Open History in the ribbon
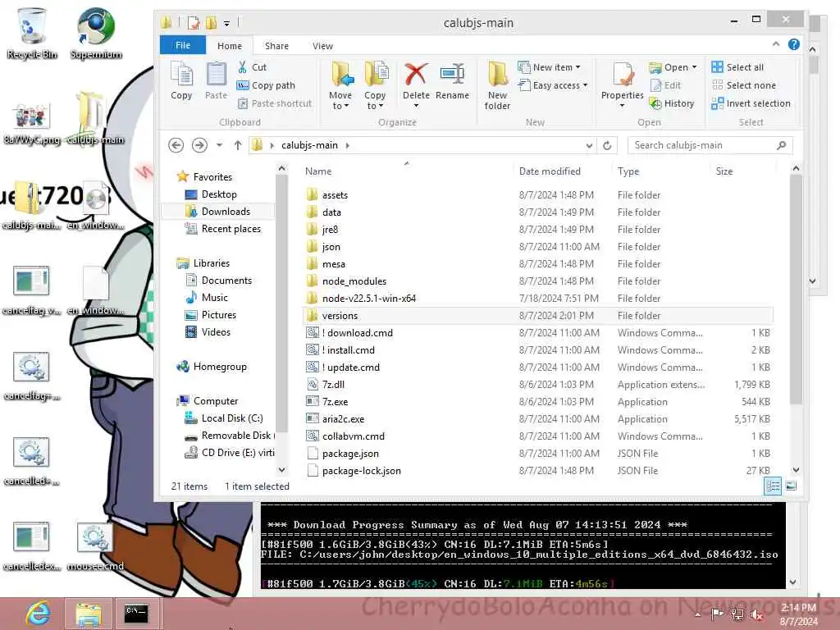The width and height of the screenshot is (840, 630). (672, 103)
